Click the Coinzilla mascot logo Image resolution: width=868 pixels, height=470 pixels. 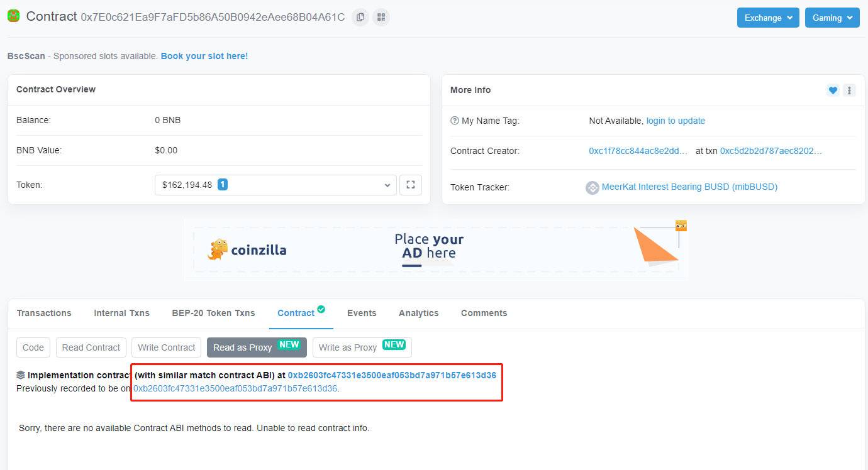pyautogui.click(x=218, y=249)
